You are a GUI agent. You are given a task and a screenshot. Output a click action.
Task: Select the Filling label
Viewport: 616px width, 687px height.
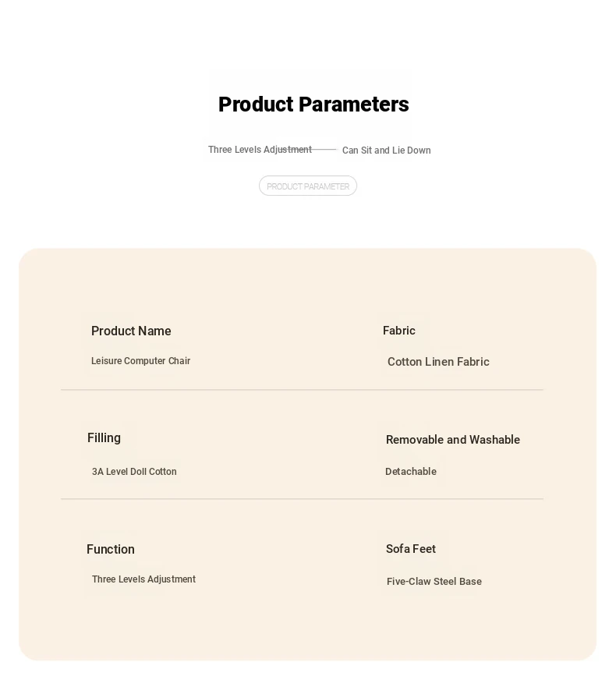pyautogui.click(x=104, y=437)
